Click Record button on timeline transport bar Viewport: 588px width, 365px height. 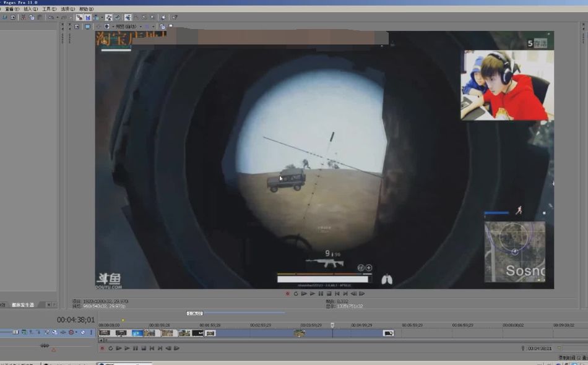pyautogui.click(x=102, y=348)
